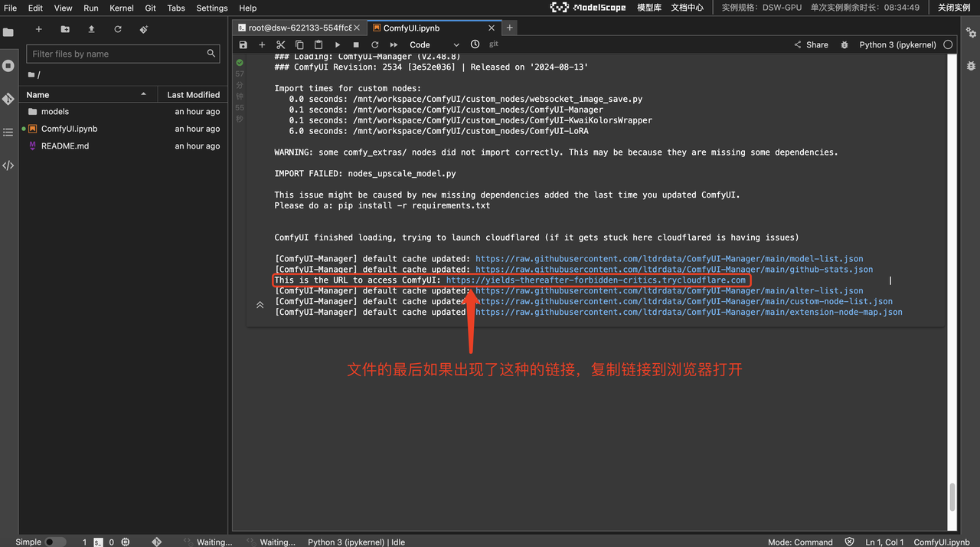This screenshot has width=980, height=547.
Task: Sort files by Last Modified column
Action: 193,94
